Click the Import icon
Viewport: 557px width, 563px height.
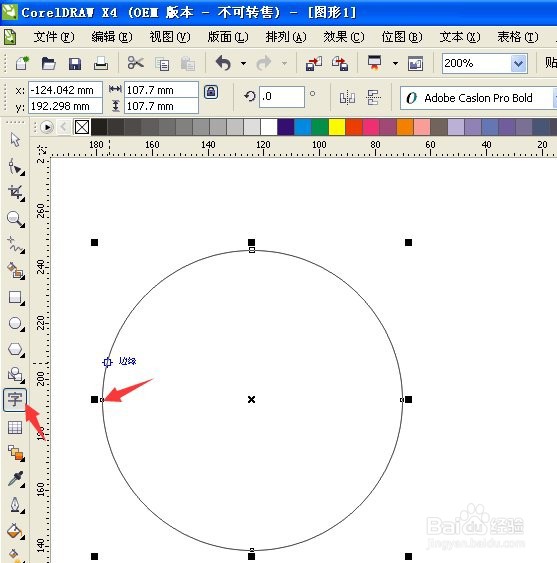[x=314, y=64]
